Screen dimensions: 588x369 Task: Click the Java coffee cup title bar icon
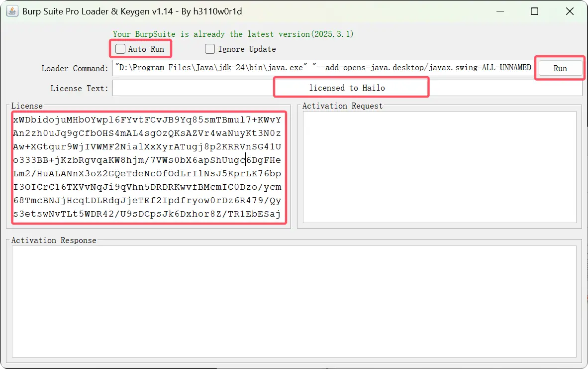(12, 11)
